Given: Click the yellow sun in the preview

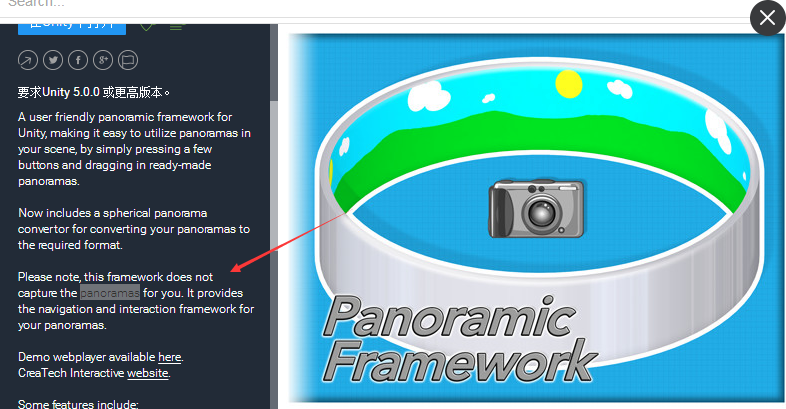Looking at the screenshot, I should click(569, 84).
